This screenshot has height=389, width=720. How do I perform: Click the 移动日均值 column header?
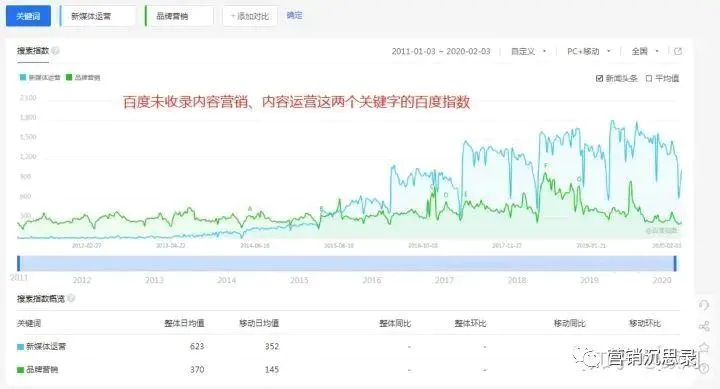tap(259, 323)
